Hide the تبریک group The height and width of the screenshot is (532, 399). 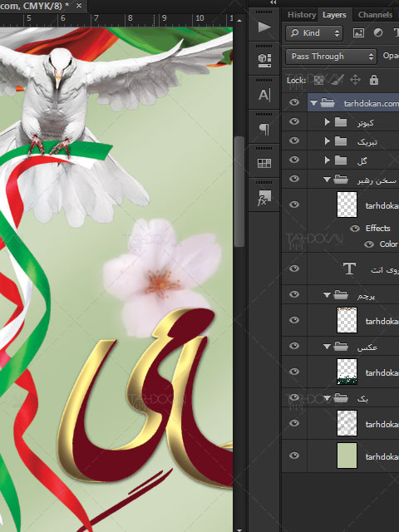coord(294,140)
